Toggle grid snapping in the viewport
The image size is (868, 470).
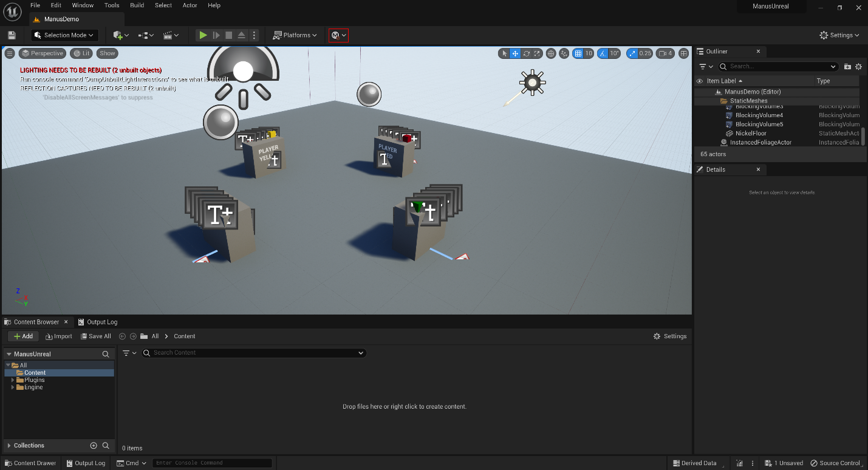(578, 53)
